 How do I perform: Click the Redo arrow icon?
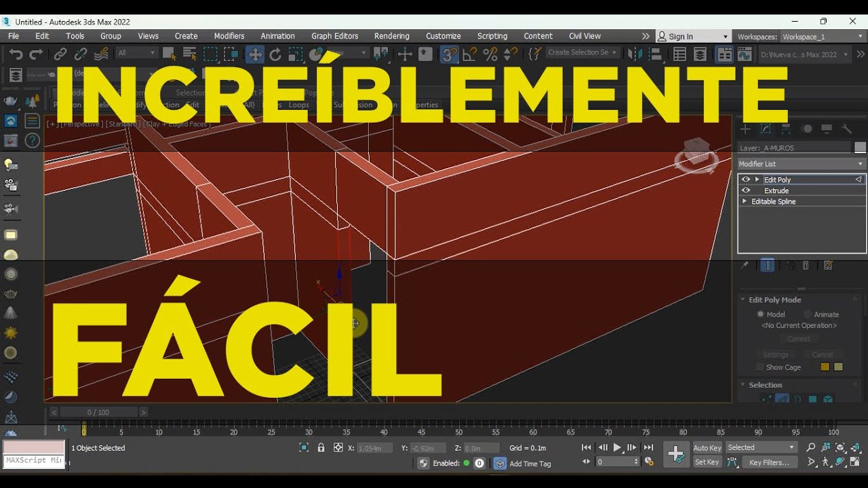36,55
